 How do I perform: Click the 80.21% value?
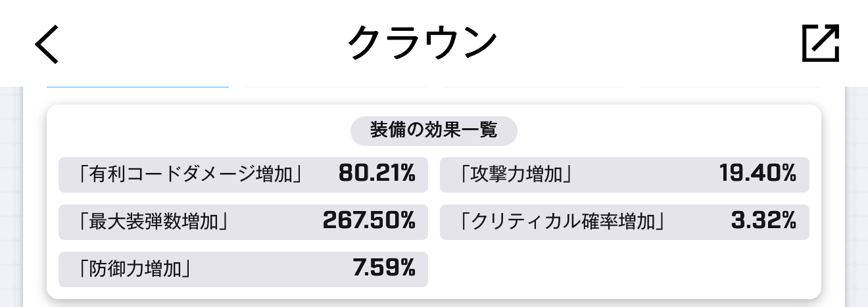pos(377,174)
